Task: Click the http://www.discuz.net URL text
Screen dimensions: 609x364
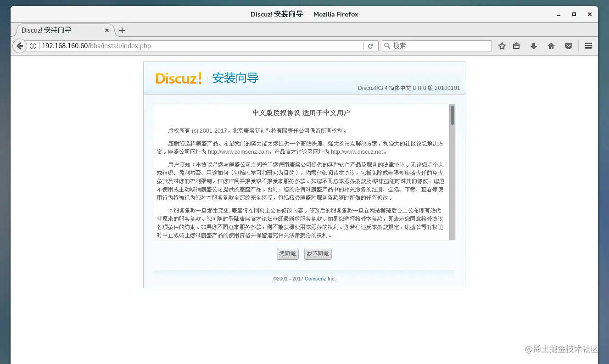Action: pos(357,152)
